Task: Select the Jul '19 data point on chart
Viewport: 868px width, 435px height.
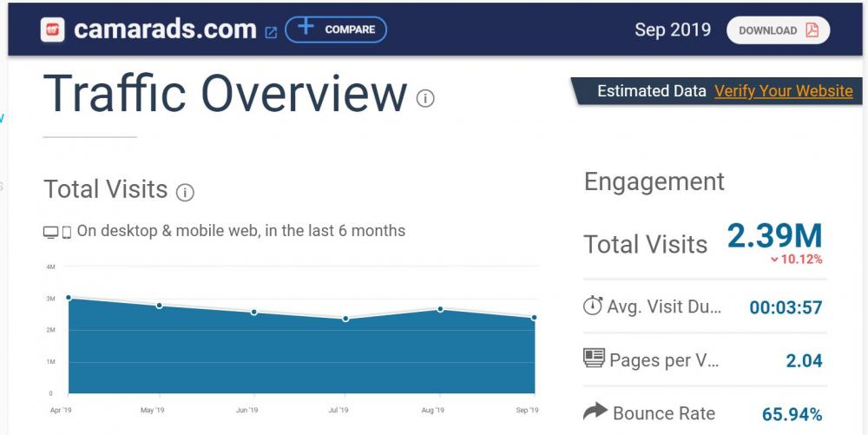Action: [x=345, y=319]
